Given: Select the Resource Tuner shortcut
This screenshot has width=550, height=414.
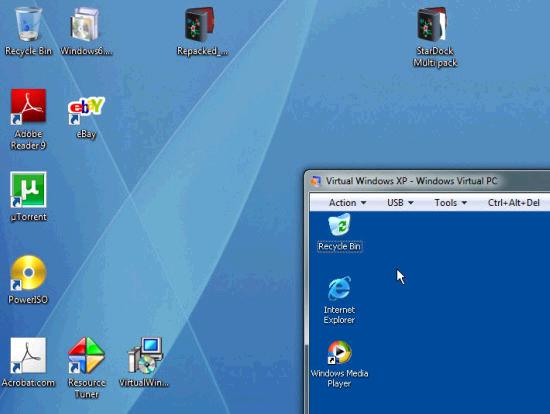Looking at the screenshot, I should coord(86,355).
